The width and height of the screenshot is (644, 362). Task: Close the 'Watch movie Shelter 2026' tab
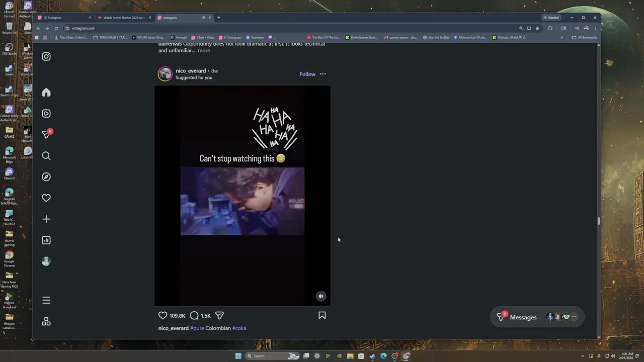tap(149, 18)
